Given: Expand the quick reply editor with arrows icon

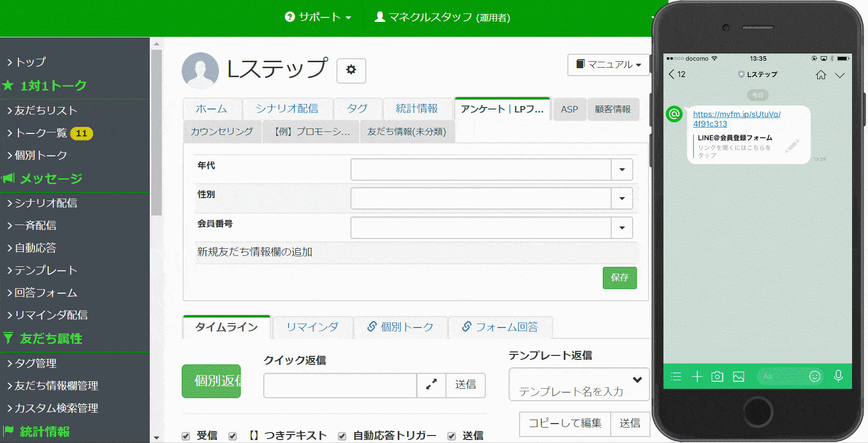Looking at the screenshot, I should (x=432, y=385).
